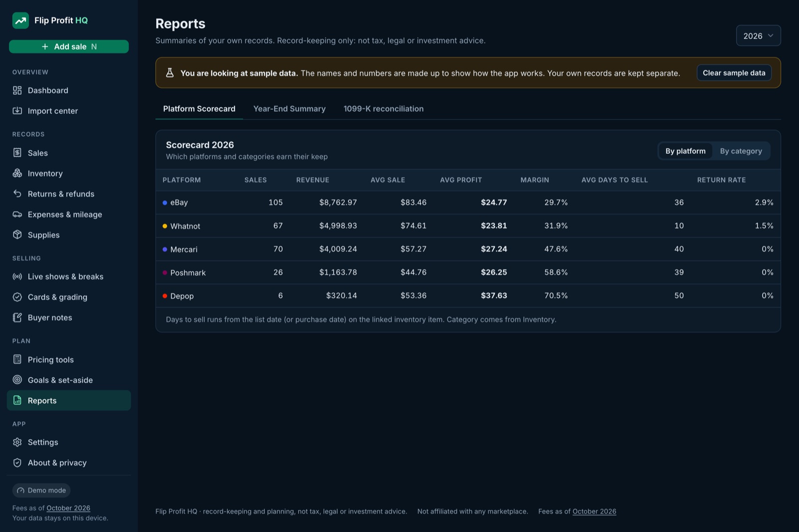Open Dashboard via its grid icon
799x532 pixels.
[x=17, y=90]
